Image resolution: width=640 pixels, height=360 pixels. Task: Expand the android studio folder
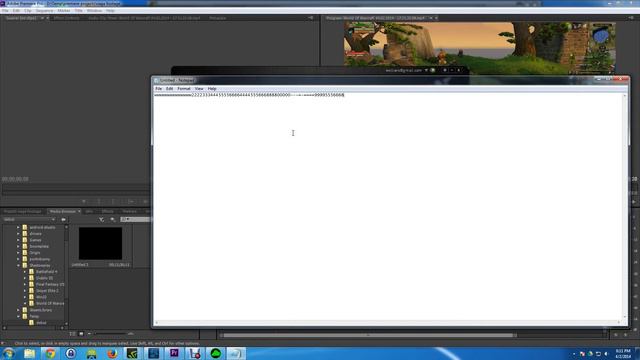coord(18,227)
